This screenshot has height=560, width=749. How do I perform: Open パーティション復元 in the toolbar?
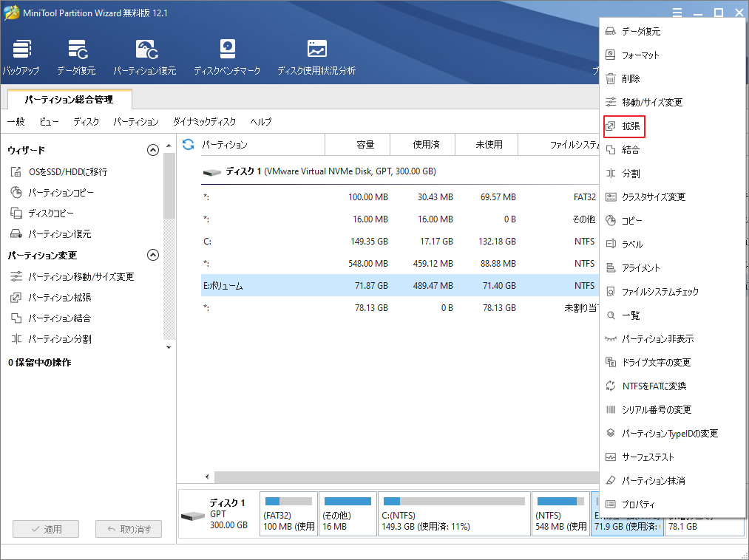tap(145, 58)
